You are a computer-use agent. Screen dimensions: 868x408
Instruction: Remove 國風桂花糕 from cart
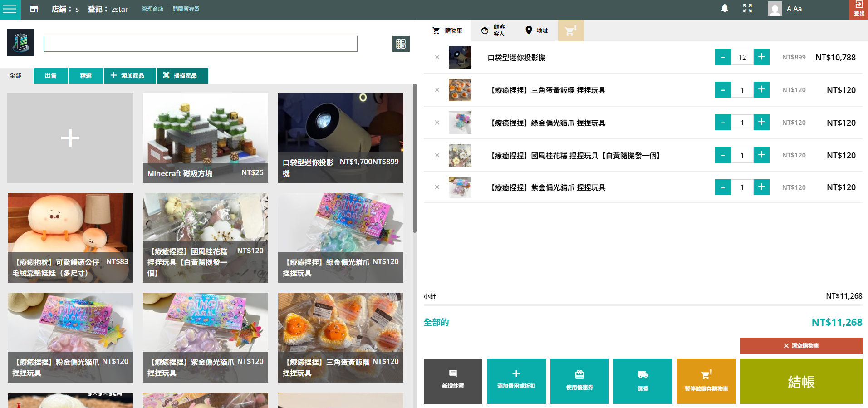click(x=437, y=155)
